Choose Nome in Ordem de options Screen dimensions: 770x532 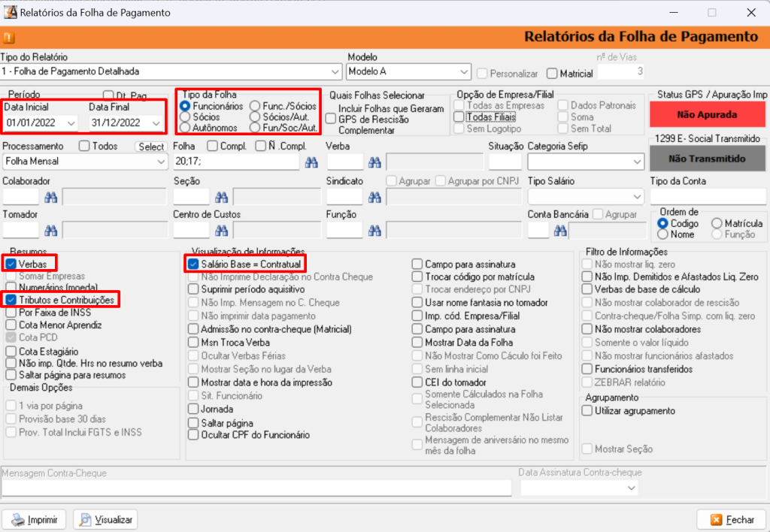[662, 234]
